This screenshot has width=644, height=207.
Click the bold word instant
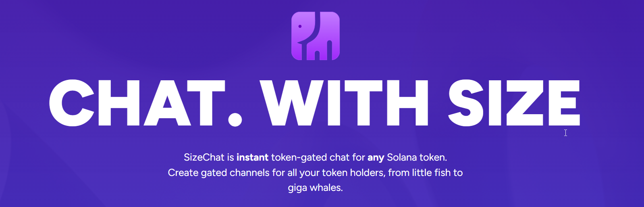(252, 157)
